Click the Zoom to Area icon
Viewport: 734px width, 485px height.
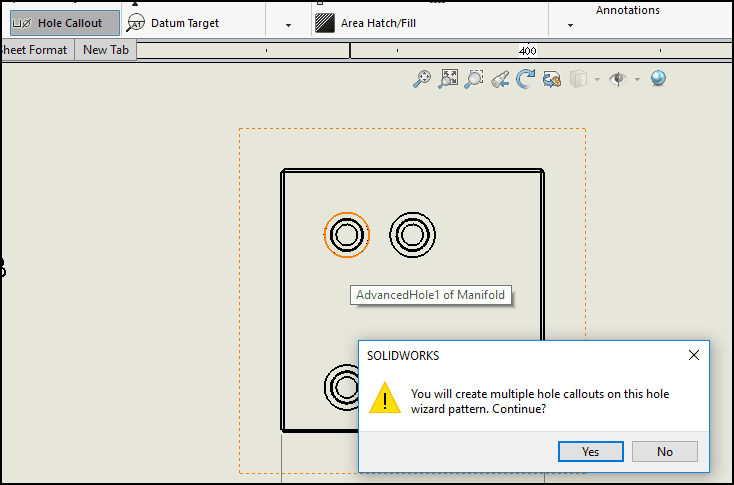click(x=448, y=79)
